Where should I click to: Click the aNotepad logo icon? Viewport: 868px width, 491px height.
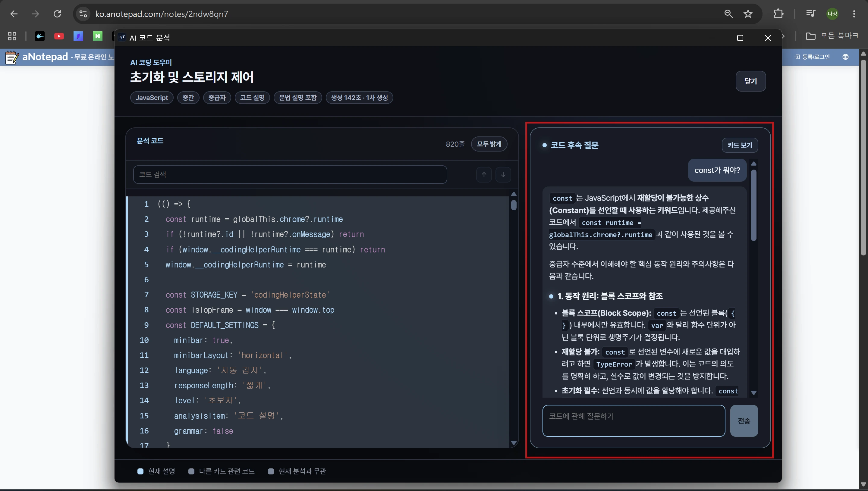tap(12, 57)
